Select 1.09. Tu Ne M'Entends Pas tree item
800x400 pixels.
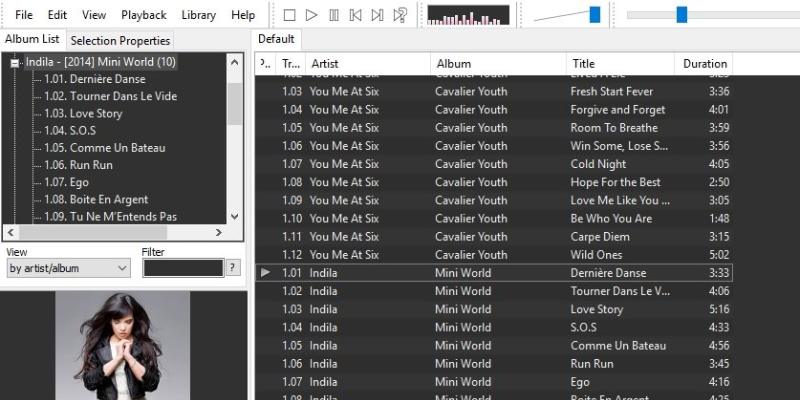pos(111,216)
